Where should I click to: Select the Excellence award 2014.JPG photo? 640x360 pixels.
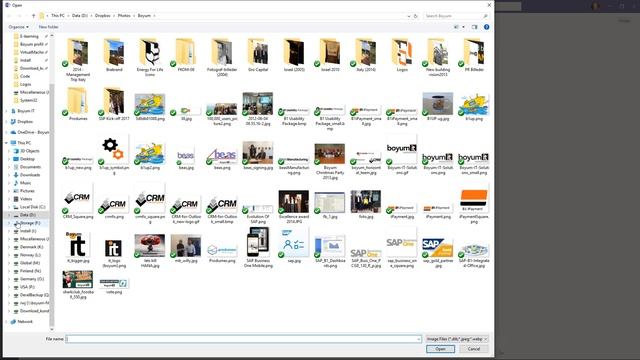pyautogui.click(x=294, y=207)
